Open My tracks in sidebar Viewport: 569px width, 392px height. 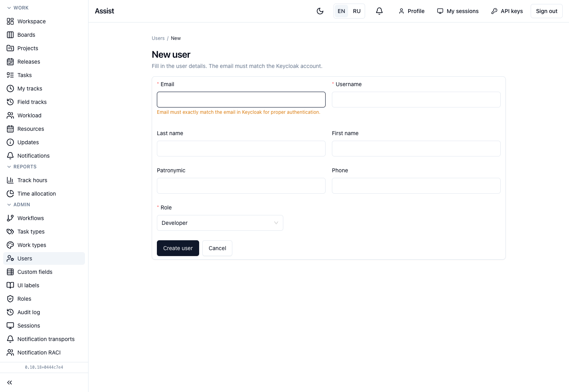44,89
